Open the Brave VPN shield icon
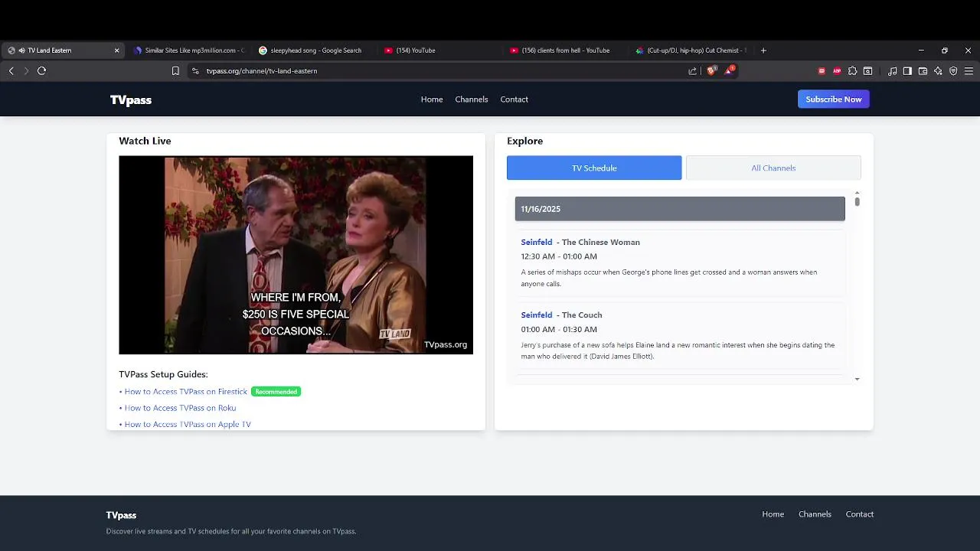980x551 pixels. click(953, 70)
